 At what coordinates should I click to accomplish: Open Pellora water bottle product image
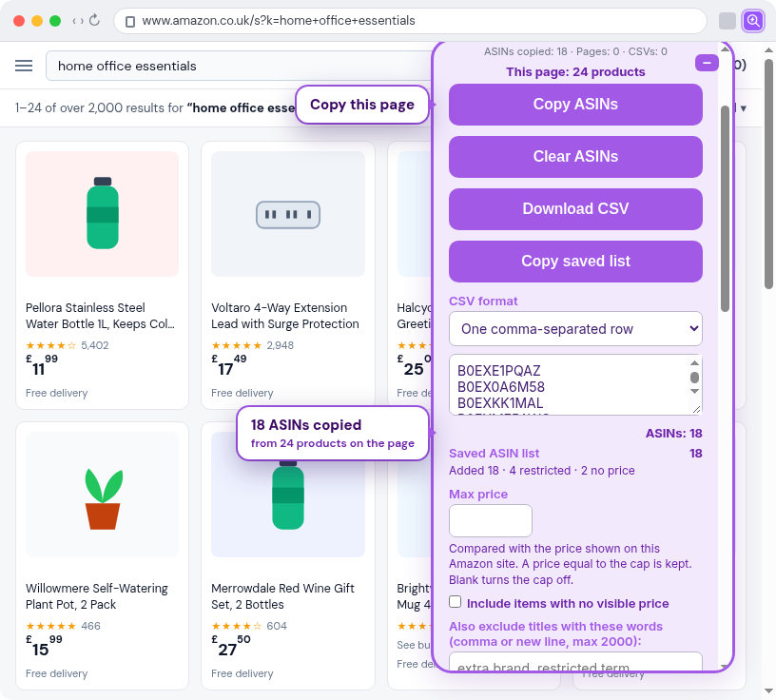[103, 214]
